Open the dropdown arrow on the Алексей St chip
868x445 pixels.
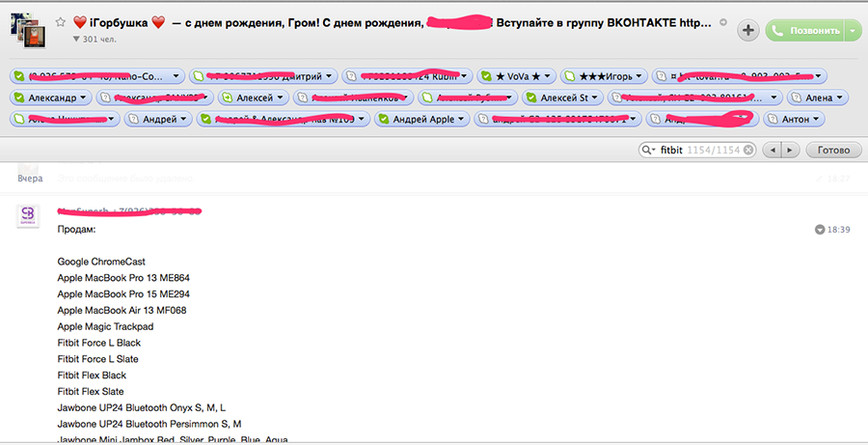(594, 97)
